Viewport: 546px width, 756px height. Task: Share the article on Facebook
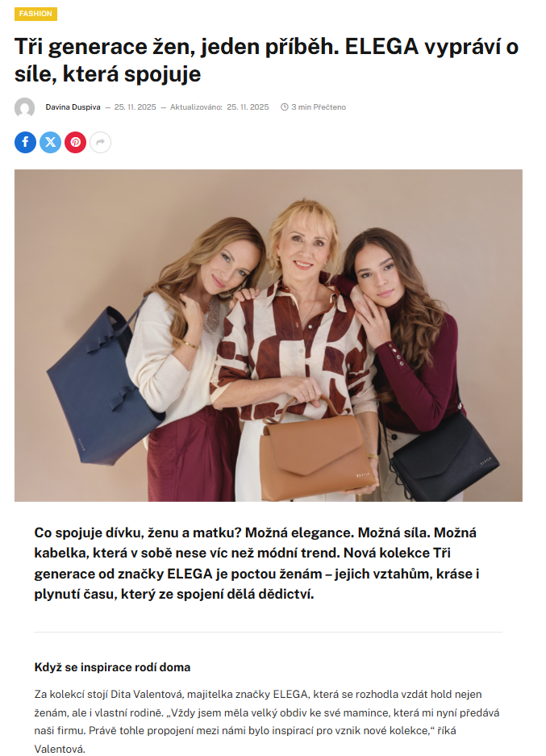click(25, 142)
